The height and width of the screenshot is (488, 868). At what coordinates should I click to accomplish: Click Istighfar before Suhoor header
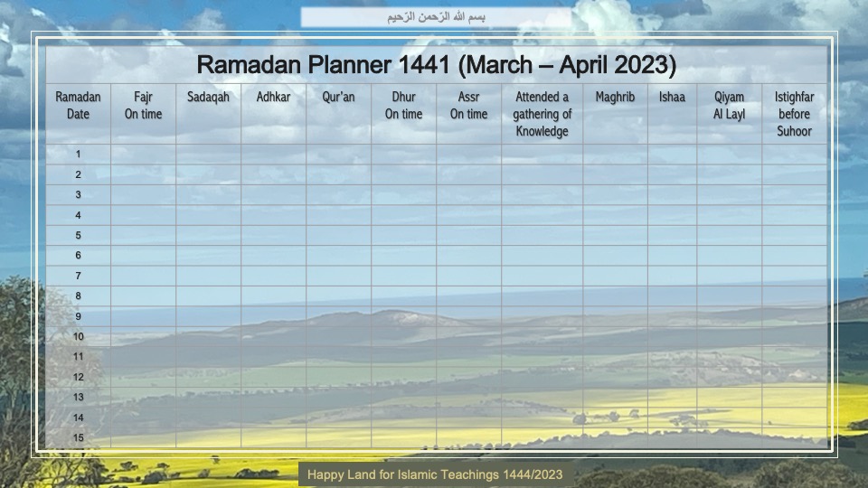794,114
